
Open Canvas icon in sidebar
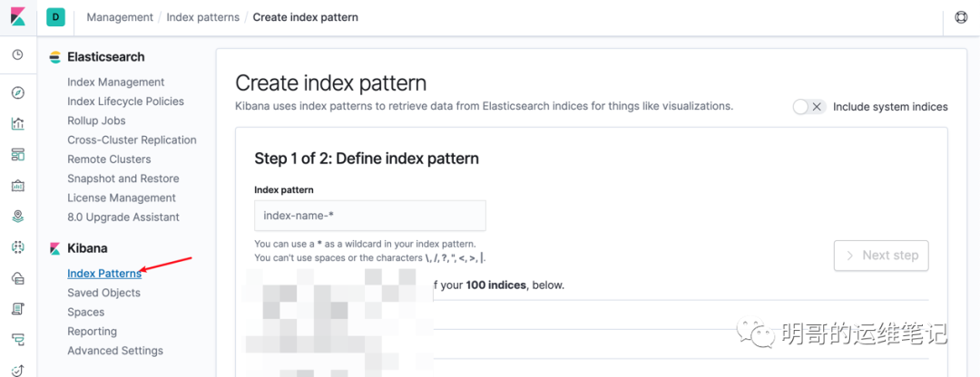click(17, 186)
